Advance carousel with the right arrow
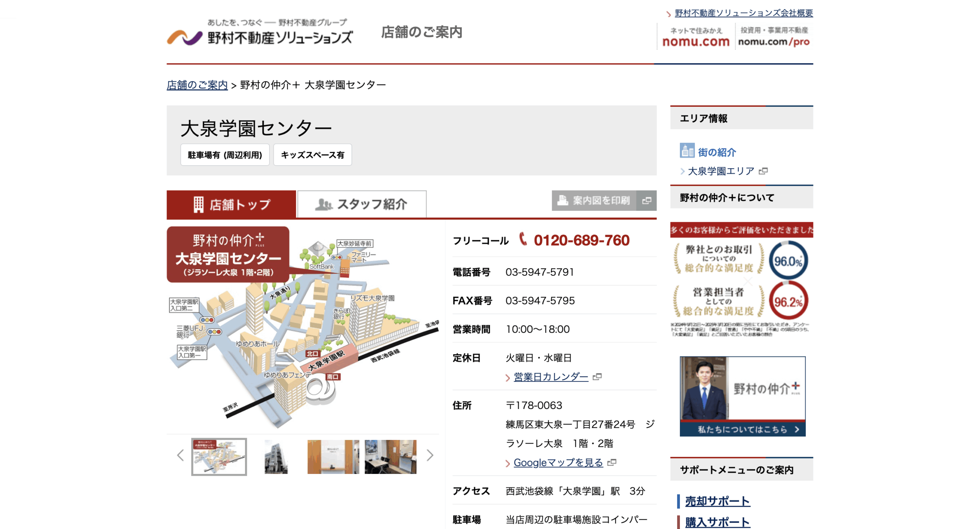 (430, 455)
